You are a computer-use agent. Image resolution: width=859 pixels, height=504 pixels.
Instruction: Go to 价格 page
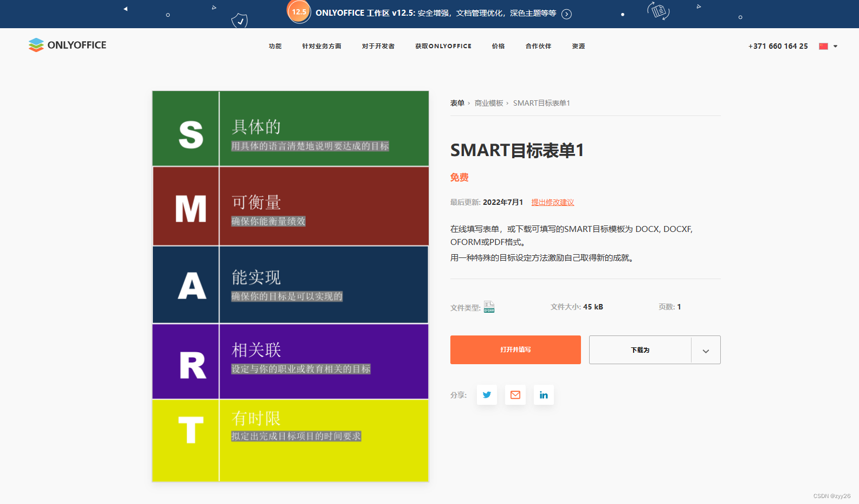point(498,46)
